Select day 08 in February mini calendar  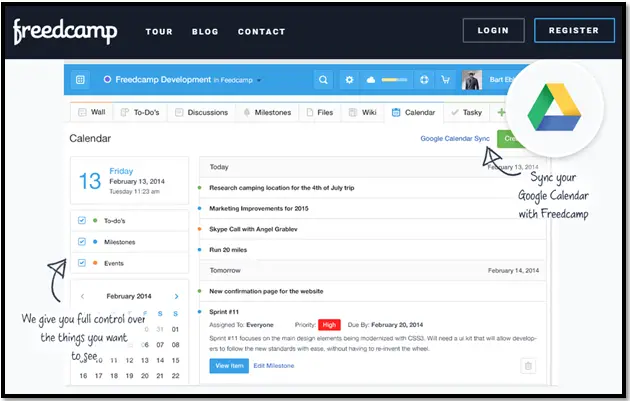[x=175, y=345]
